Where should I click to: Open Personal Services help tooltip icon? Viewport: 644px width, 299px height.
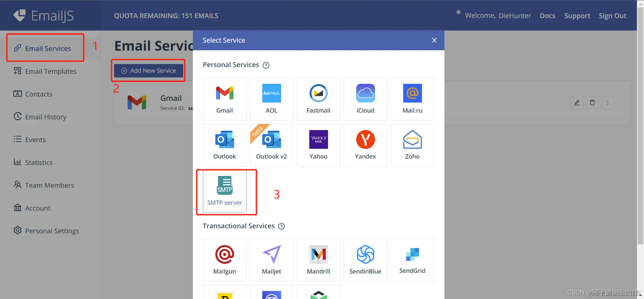tap(266, 65)
